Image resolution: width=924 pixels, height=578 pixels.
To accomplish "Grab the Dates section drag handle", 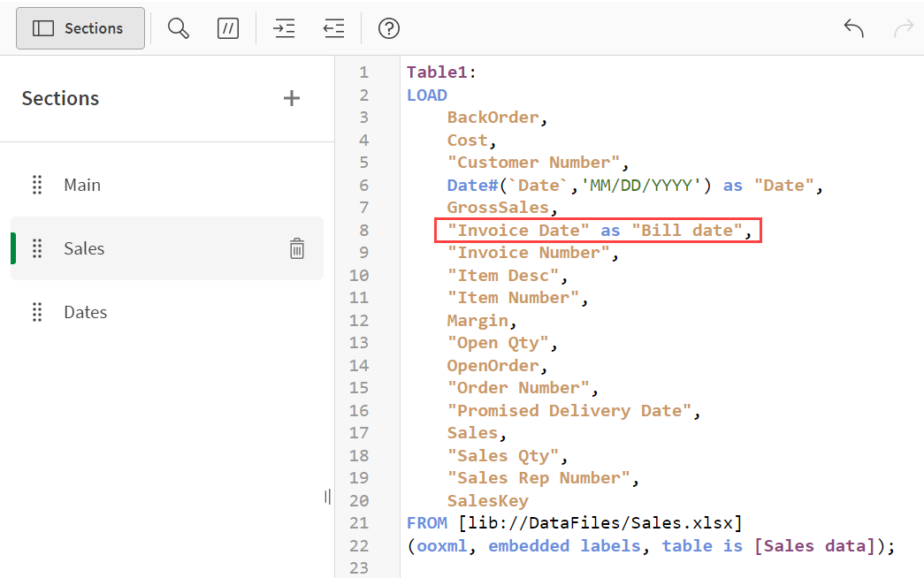I will pos(37,312).
